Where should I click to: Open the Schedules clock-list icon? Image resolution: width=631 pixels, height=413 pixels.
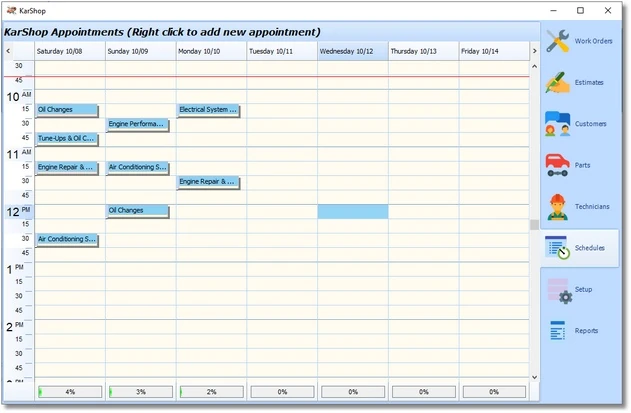click(558, 248)
